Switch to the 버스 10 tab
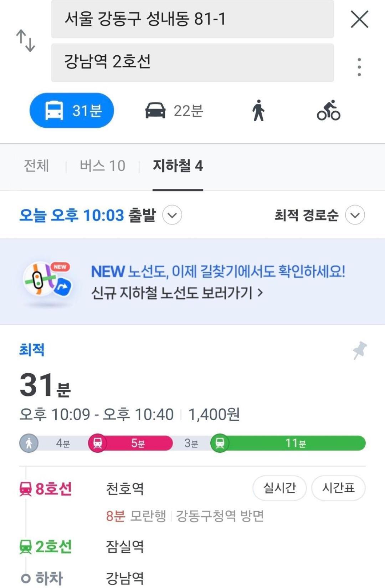Screen dimensions: 385x588 [103, 166]
